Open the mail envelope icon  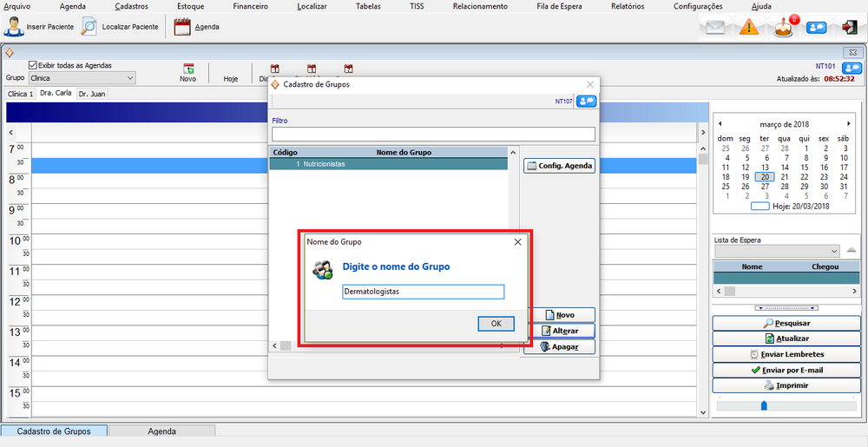pos(714,28)
